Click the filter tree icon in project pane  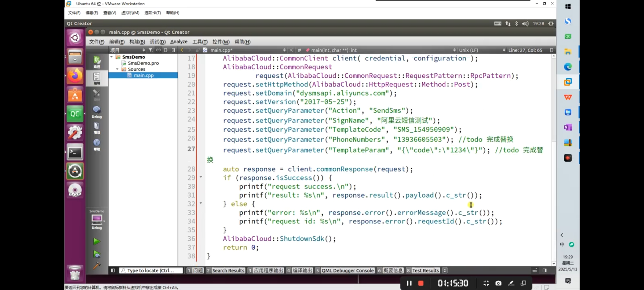point(151,50)
